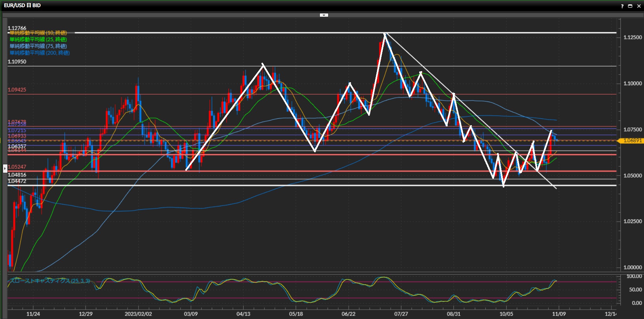Click the help question mark icon
644x319 pixels.
(622, 6)
